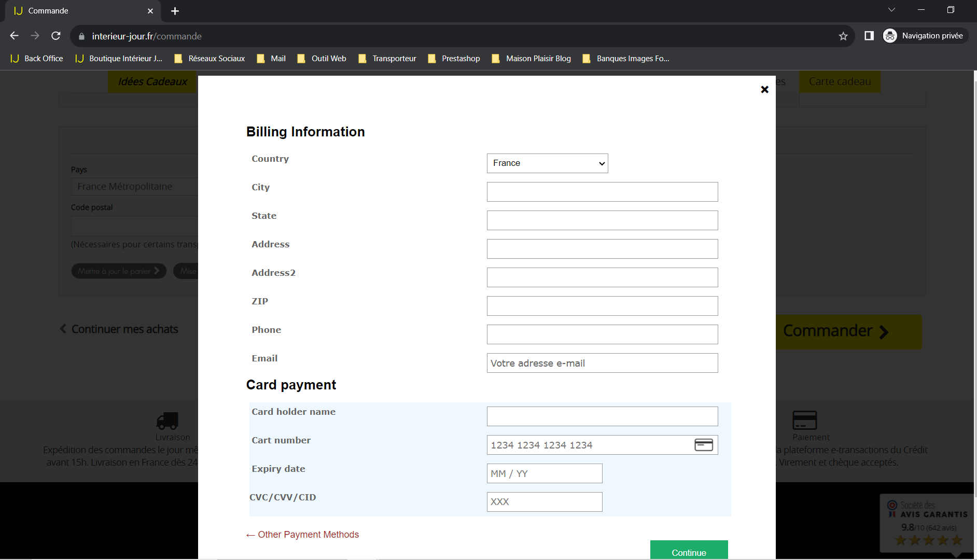
Task: Select the Card holder name field
Action: (x=602, y=416)
